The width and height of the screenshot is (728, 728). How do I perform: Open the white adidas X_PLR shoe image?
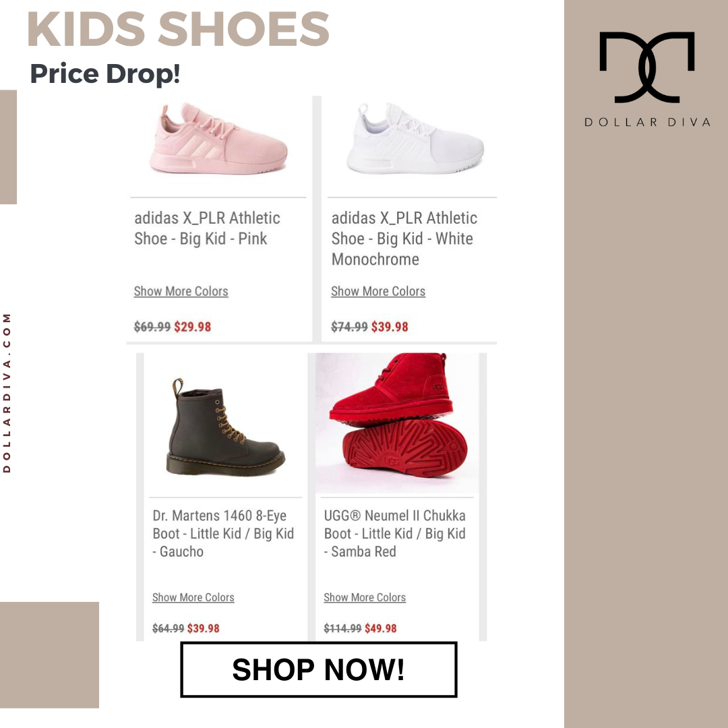(x=415, y=140)
